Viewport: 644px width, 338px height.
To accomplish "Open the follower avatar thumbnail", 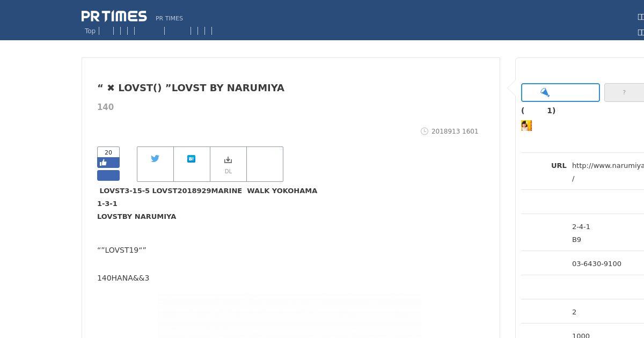I will click(526, 126).
